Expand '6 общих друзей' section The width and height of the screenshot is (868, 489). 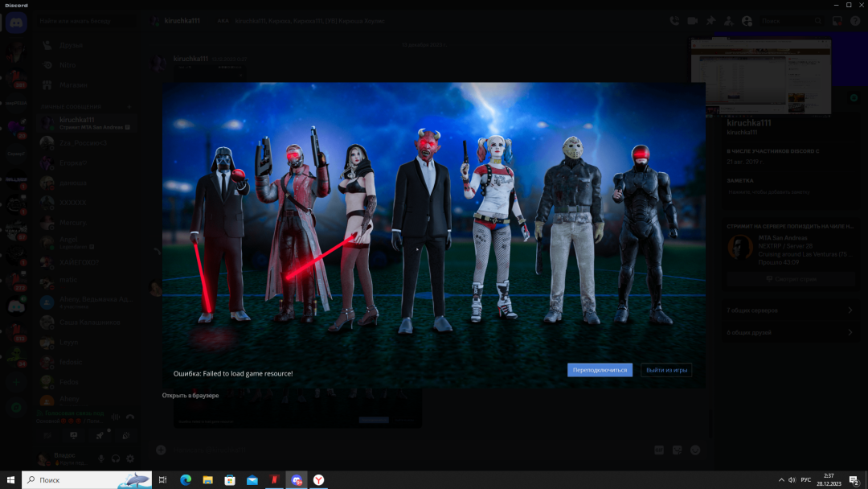point(791,333)
